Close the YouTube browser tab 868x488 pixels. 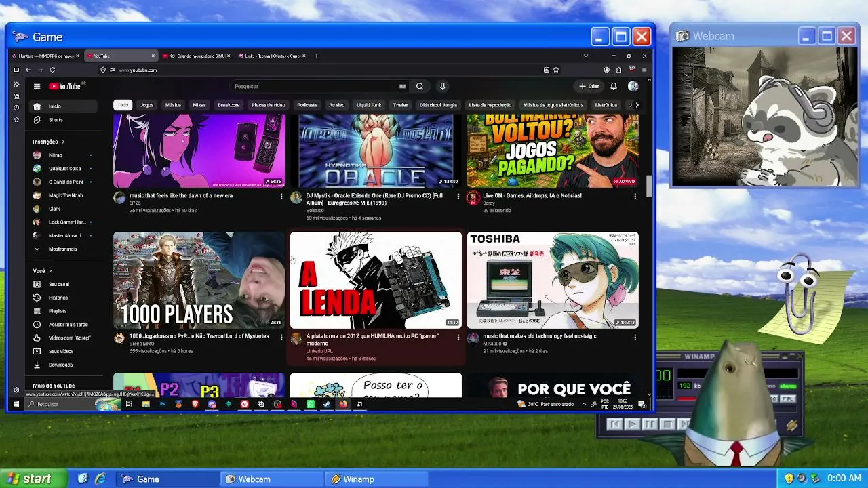point(153,56)
